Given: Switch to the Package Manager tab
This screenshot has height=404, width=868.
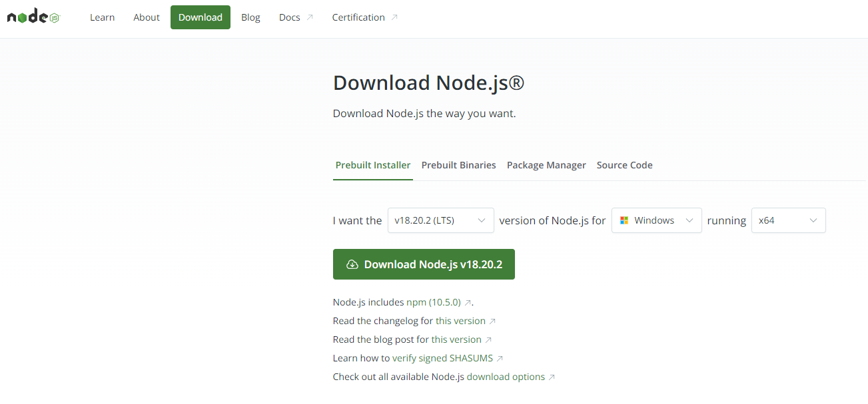Looking at the screenshot, I should click(x=546, y=165).
